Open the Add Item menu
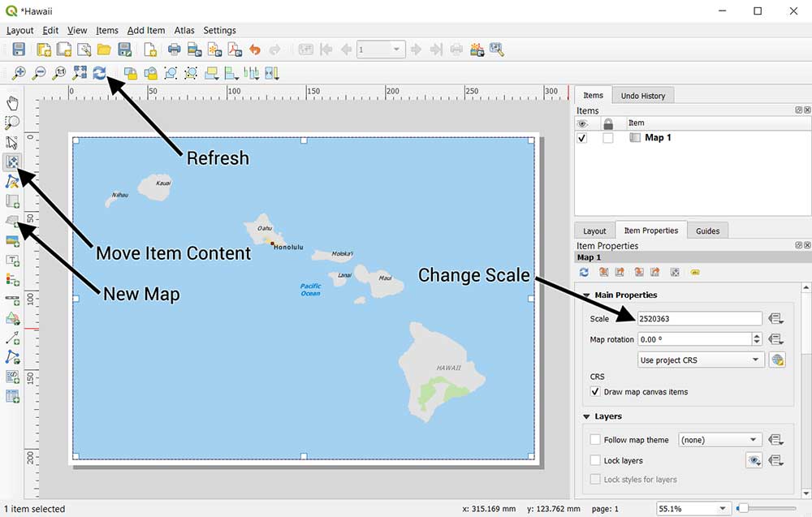The height and width of the screenshot is (517, 812). [146, 31]
